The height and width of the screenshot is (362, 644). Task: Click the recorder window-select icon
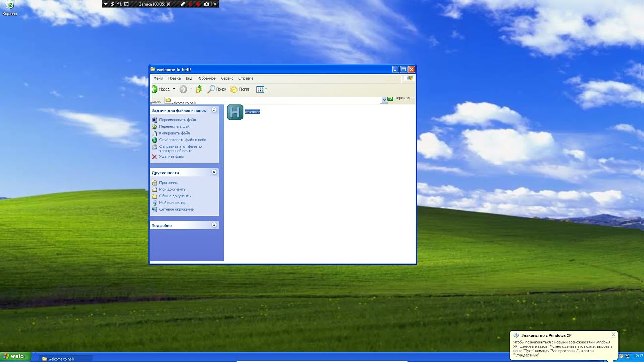(x=112, y=4)
